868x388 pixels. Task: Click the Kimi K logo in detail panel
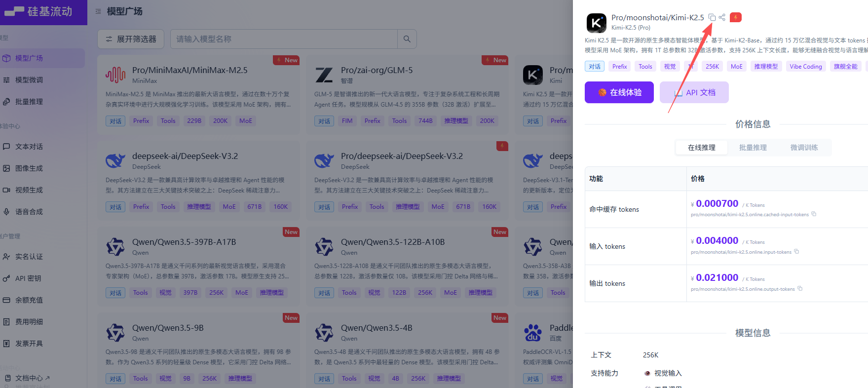point(596,23)
